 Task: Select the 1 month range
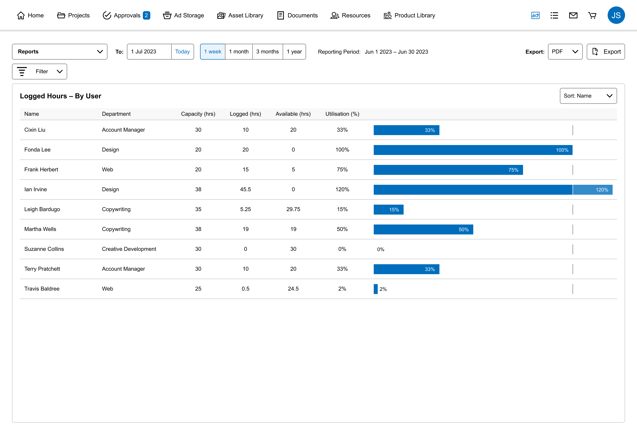(x=239, y=52)
